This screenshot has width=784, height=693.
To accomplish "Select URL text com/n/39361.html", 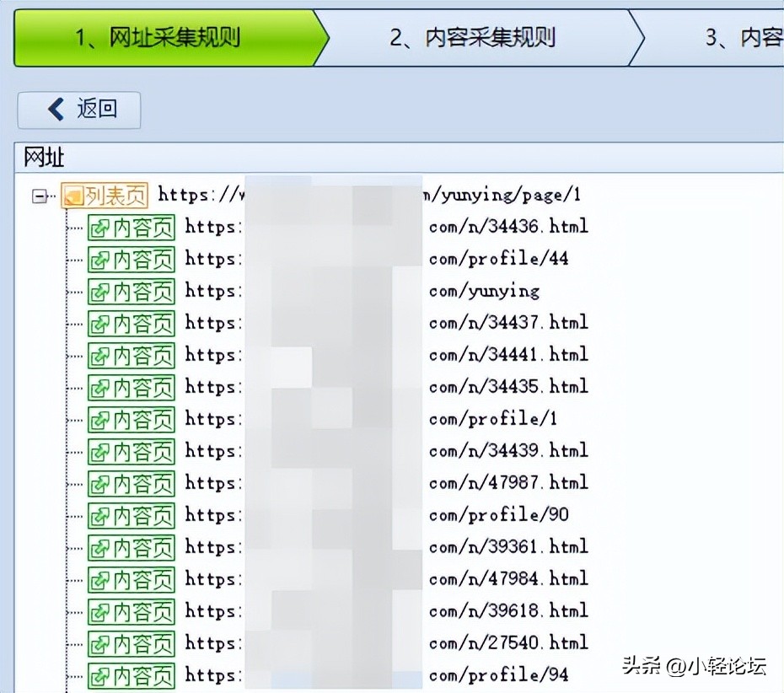I will [508, 547].
